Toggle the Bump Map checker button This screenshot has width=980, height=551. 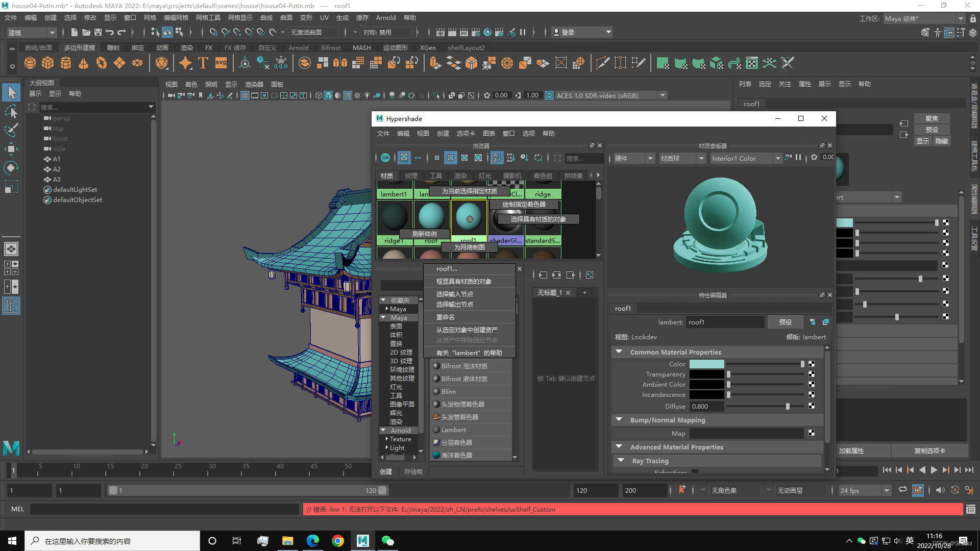812,433
